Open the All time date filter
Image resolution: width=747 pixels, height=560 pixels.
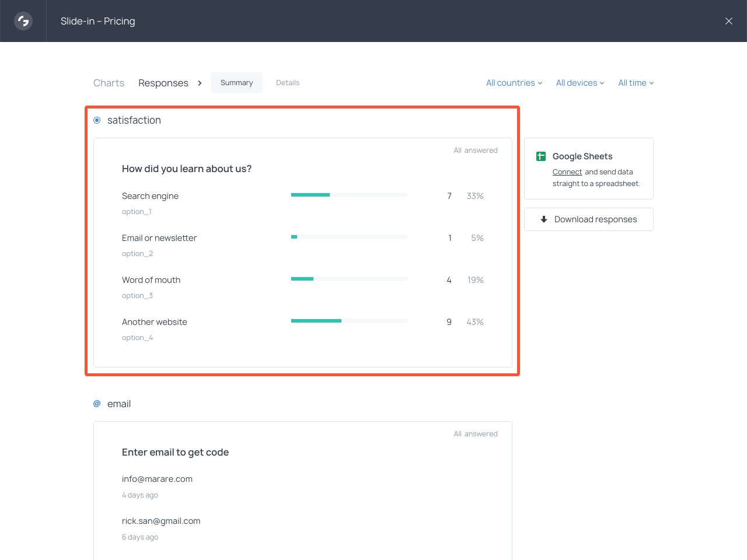click(x=636, y=83)
